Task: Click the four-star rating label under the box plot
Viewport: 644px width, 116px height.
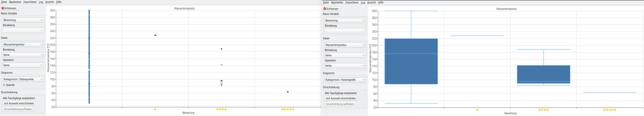Action: pyautogui.click(x=543, y=110)
